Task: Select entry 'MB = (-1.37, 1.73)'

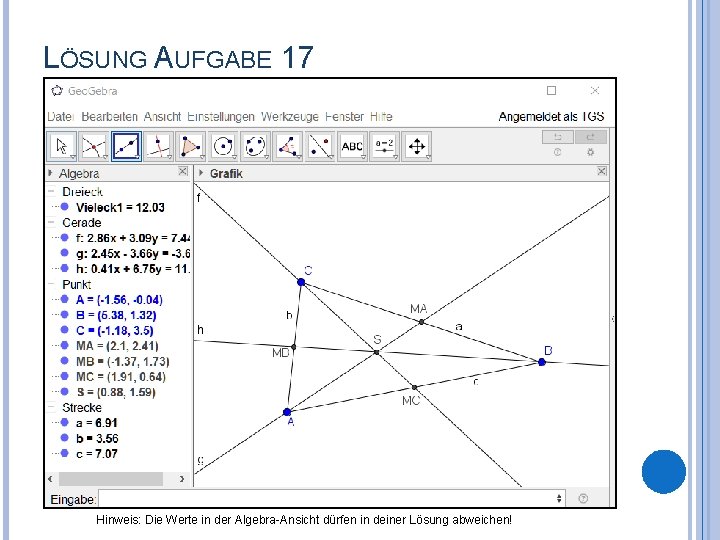Action: click(123, 361)
